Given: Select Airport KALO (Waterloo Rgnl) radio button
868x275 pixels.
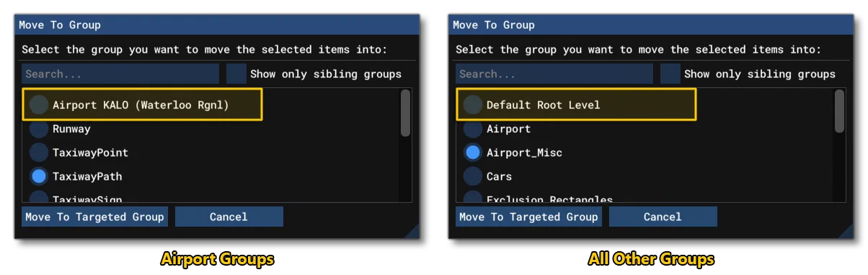Looking at the screenshot, I should click(x=39, y=105).
